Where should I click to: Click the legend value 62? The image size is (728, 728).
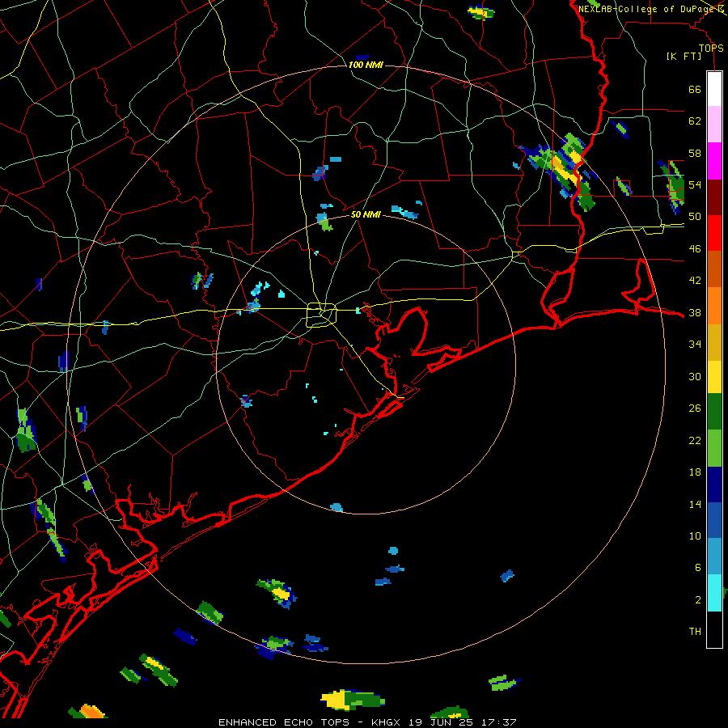(695, 121)
